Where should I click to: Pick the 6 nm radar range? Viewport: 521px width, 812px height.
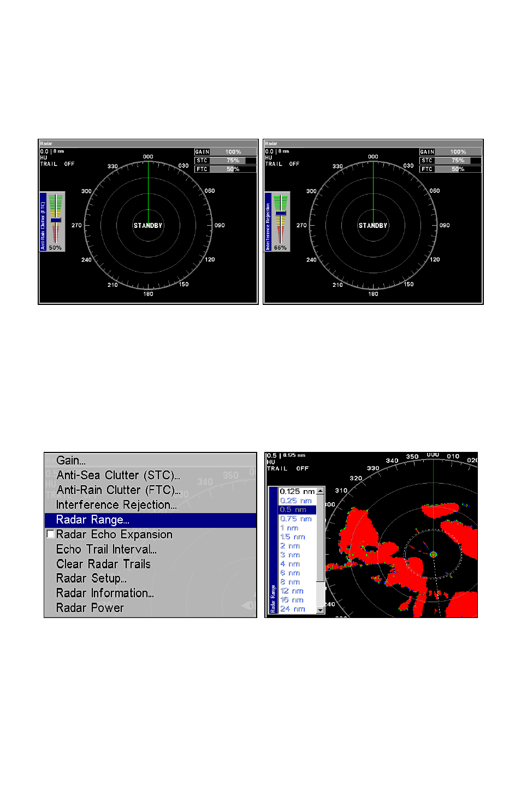(298, 573)
